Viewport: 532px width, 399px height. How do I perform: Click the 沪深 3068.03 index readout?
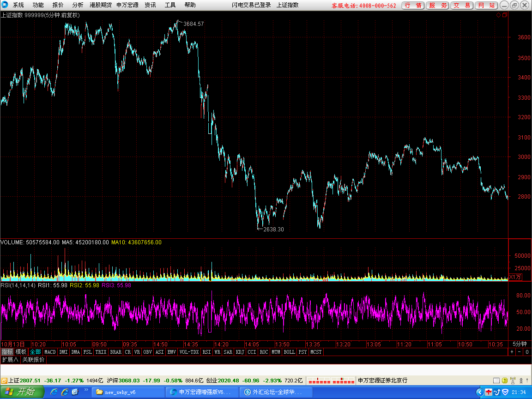point(123,381)
